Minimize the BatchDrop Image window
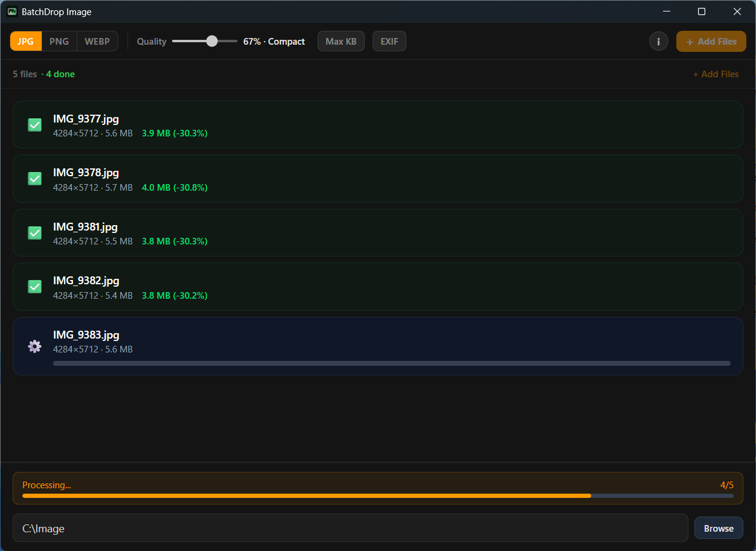756x551 pixels. (667, 11)
